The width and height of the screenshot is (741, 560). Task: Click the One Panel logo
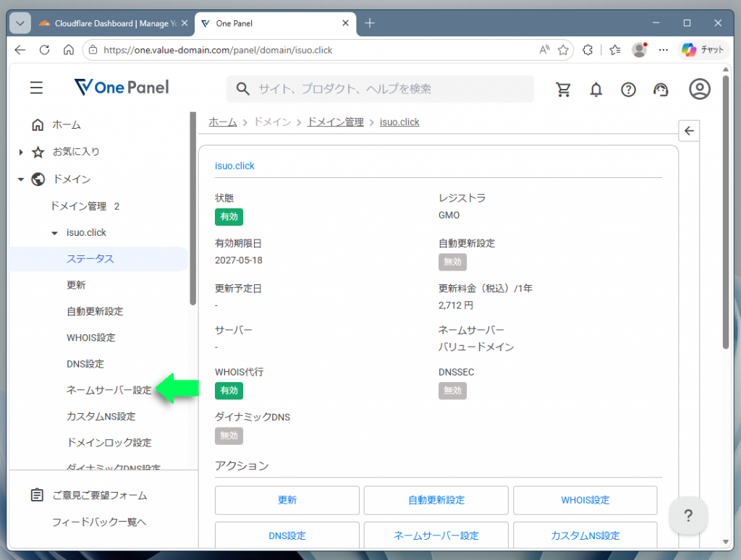point(122,88)
